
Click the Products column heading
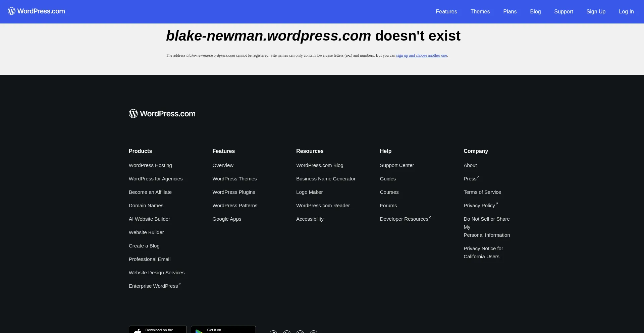point(140,151)
